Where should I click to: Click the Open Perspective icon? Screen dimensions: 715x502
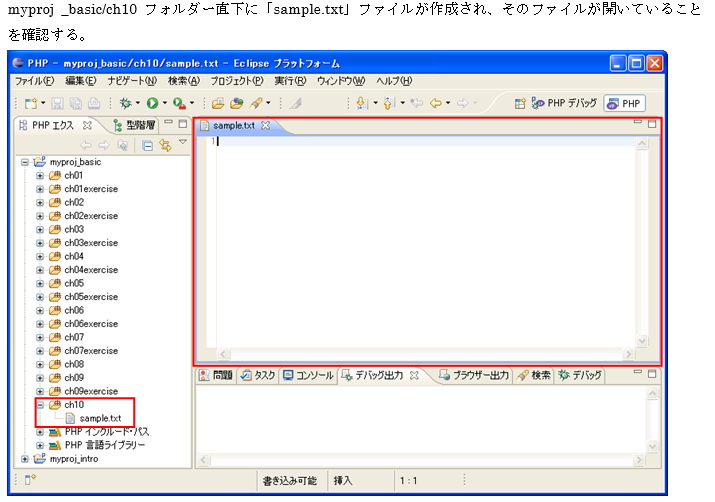tap(520, 104)
